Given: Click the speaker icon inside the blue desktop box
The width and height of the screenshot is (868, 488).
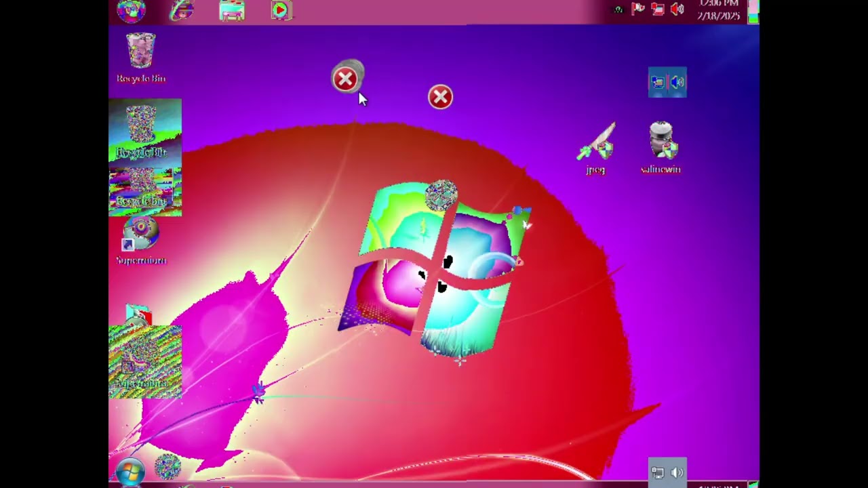Looking at the screenshot, I should point(677,82).
